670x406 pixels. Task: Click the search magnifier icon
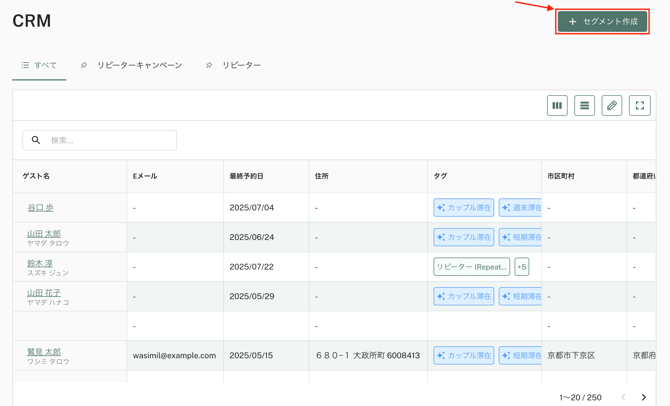[x=36, y=140]
